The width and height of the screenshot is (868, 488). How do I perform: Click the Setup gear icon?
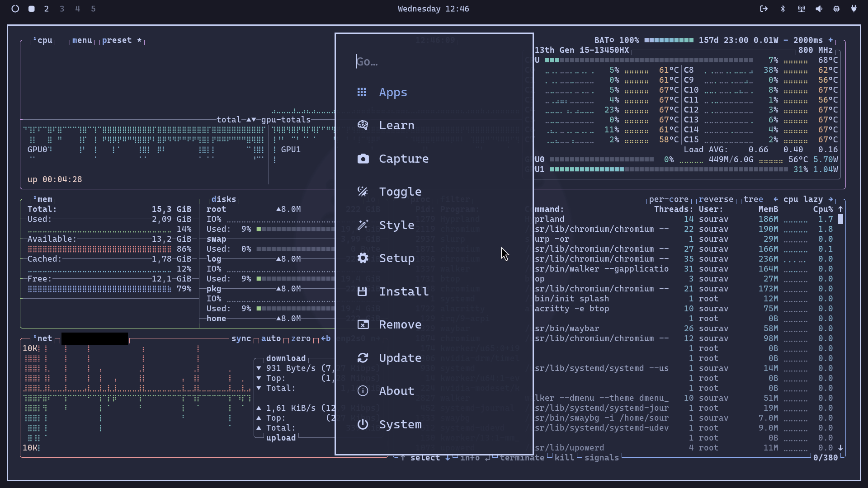click(x=363, y=258)
